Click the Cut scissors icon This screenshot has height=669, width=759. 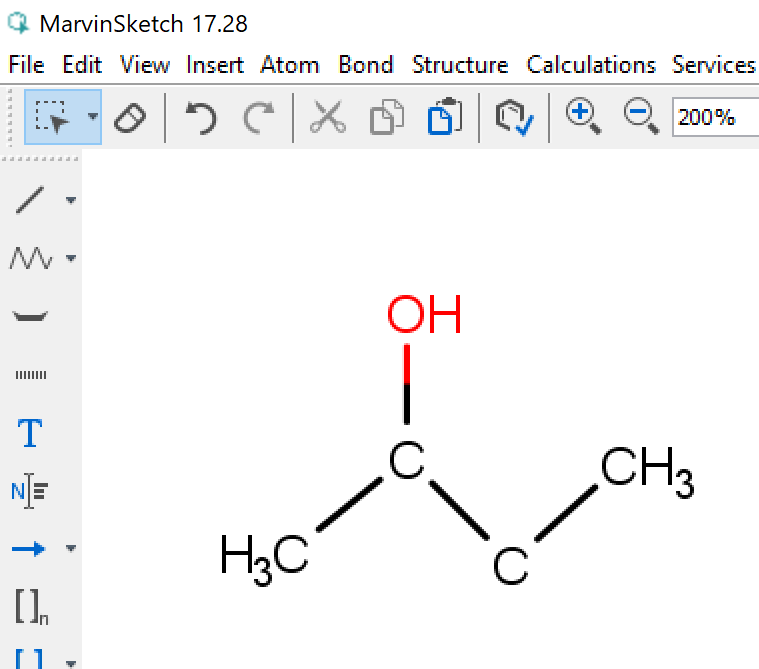[x=326, y=117]
